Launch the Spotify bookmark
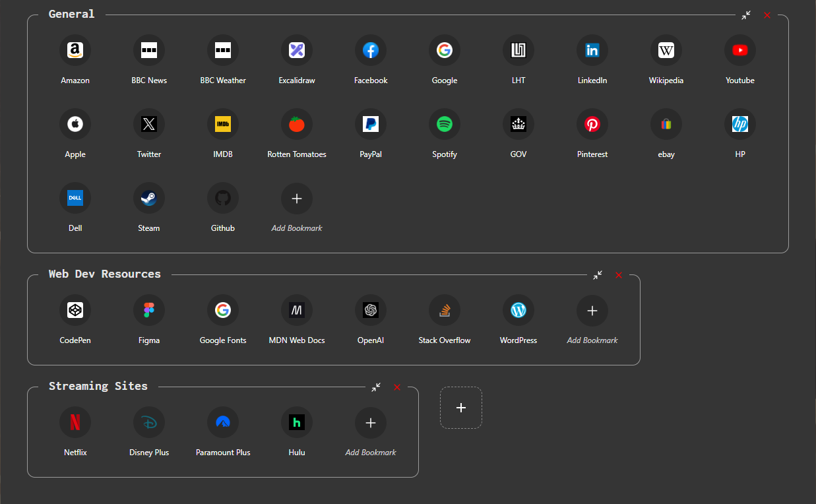 pyautogui.click(x=445, y=123)
